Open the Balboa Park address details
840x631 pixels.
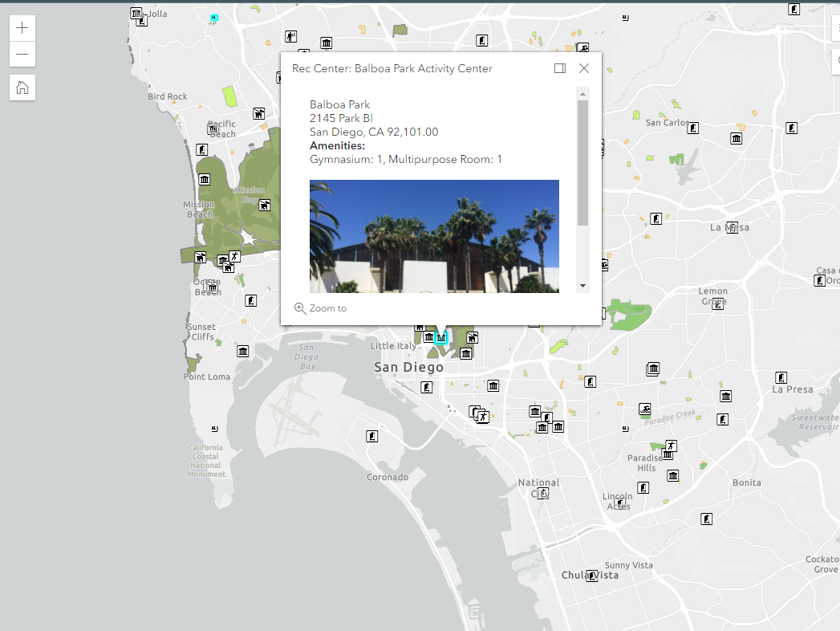point(340,118)
